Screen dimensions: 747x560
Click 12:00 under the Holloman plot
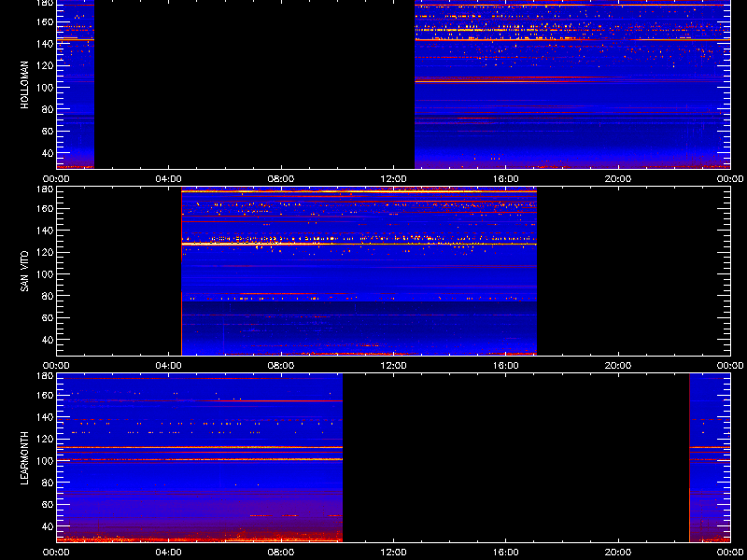point(393,179)
